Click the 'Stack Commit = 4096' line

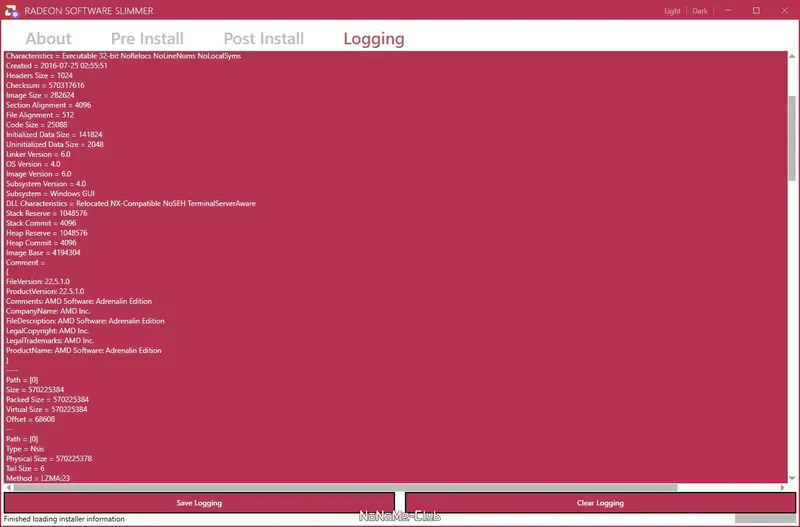(41, 223)
